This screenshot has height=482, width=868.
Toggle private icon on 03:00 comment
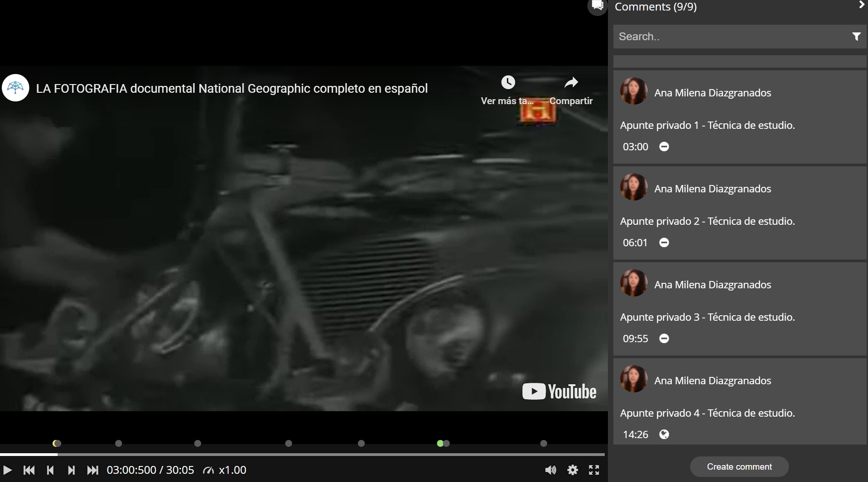tap(664, 147)
